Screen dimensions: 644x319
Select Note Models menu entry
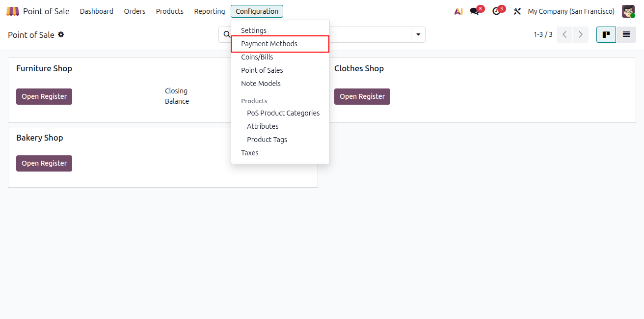coord(280,84)
